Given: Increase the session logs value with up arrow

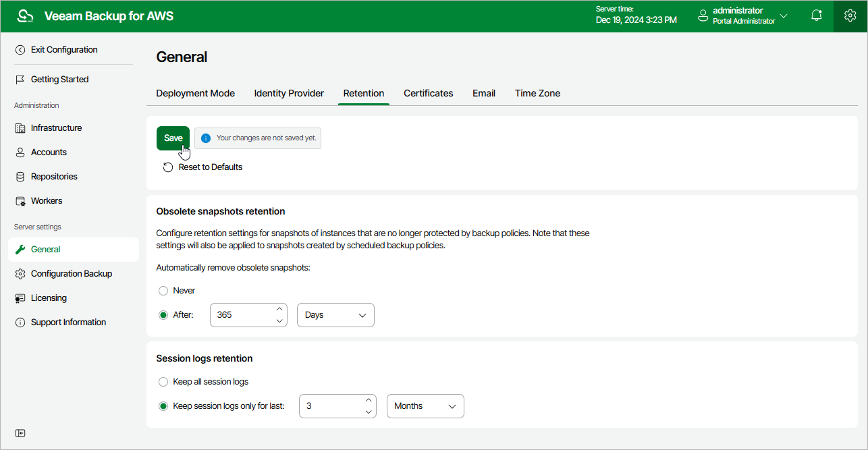Looking at the screenshot, I should (369, 401).
